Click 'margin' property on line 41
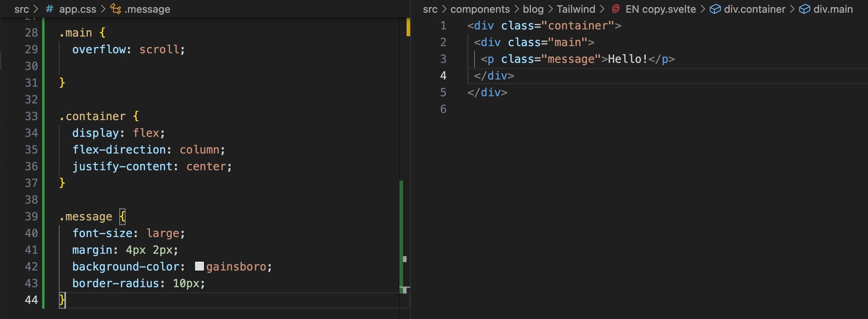868x319 pixels. click(x=92, y=250)
